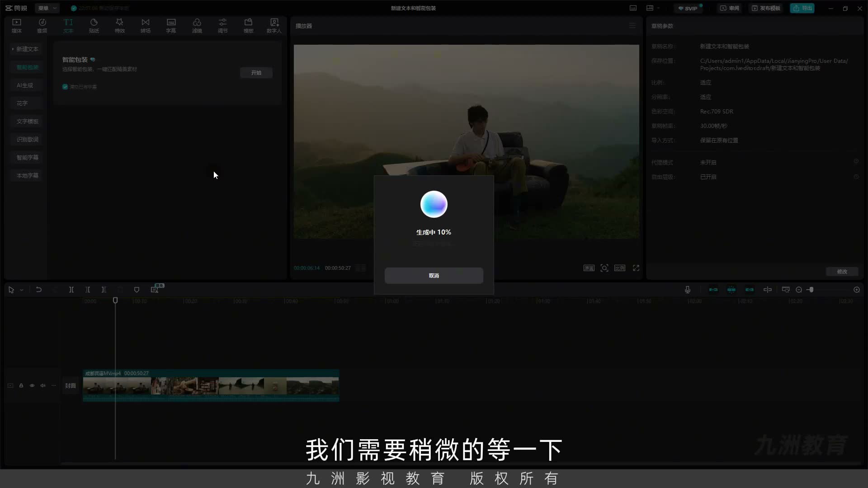
Task: Click the player zoom focus icon
Action: pos(604,268)
